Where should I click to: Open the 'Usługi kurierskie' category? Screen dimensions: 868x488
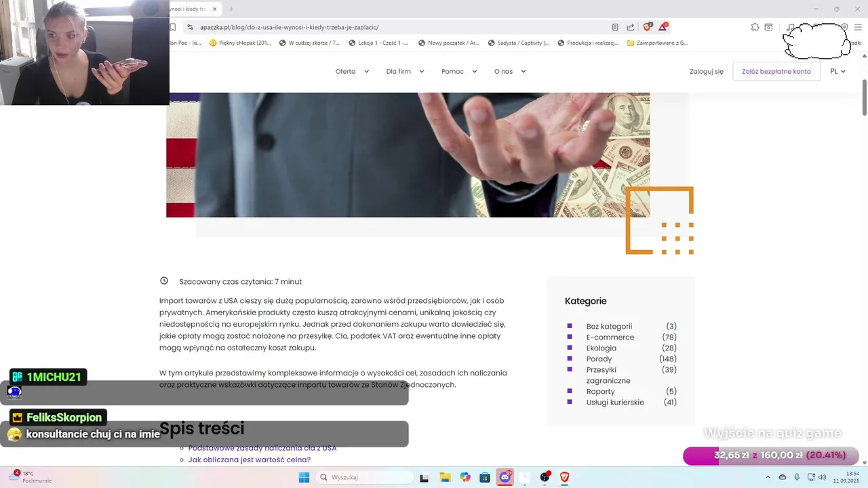pos(615,402)
